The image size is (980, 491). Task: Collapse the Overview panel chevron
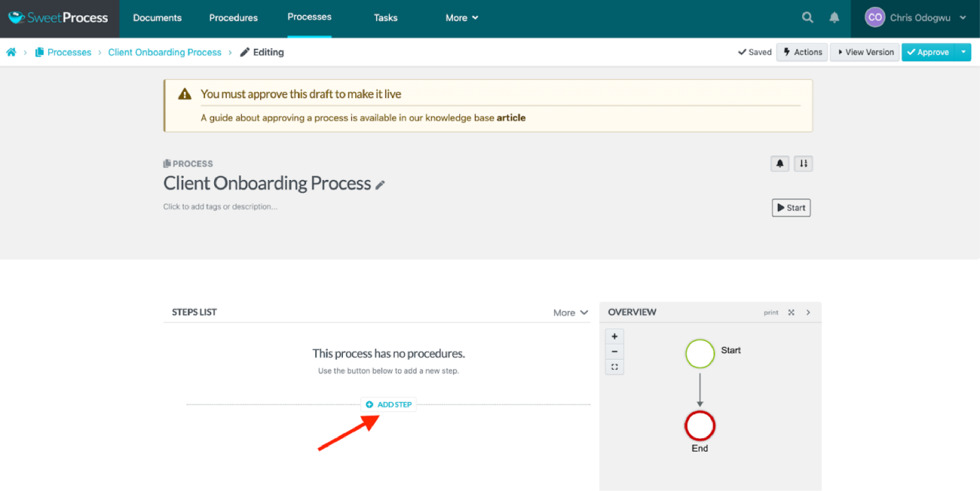click(808, 312)
